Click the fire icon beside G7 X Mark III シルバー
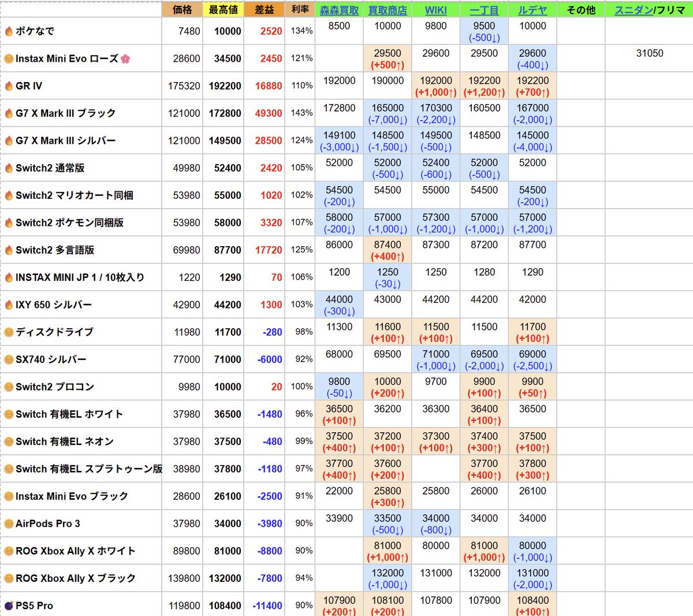 9,140
